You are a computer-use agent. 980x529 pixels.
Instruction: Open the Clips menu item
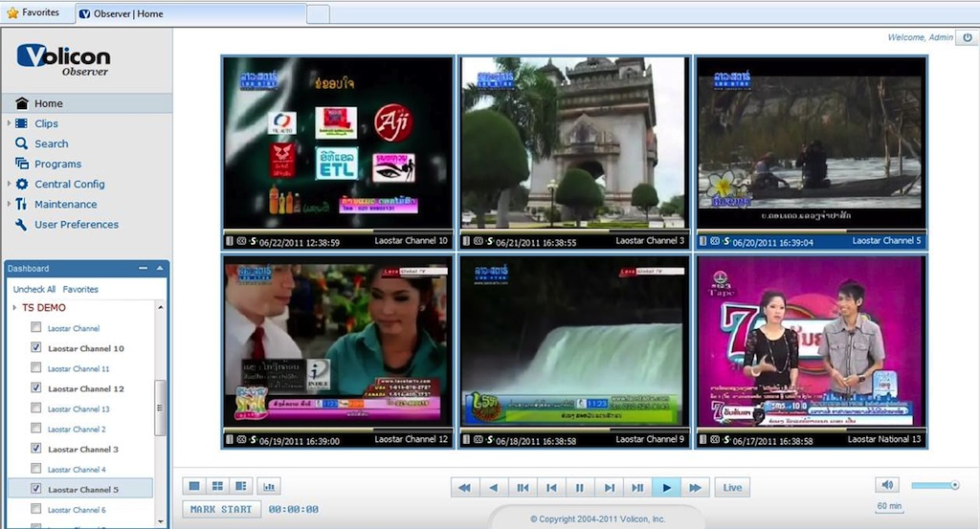(x=46, y=123)
